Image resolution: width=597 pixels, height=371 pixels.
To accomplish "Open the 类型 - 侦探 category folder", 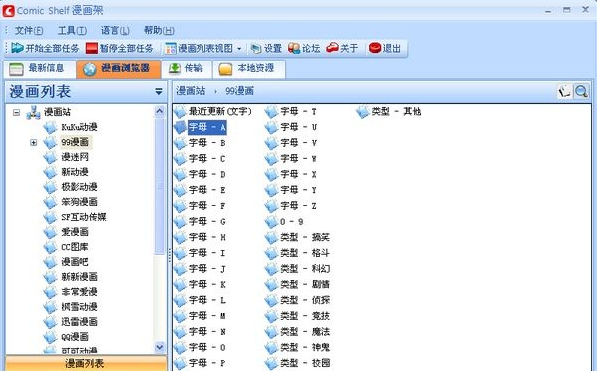I will pyautogui.click(x=298, y=300).
